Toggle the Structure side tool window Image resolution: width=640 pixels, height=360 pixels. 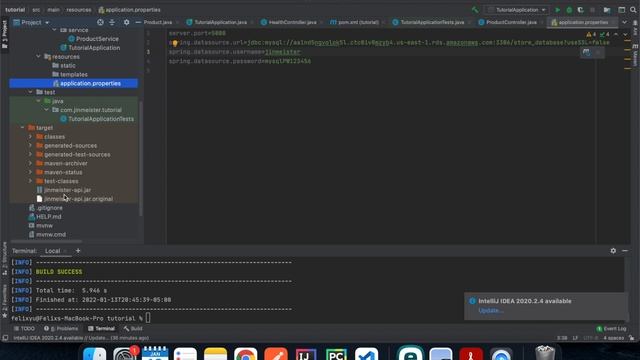4,258
